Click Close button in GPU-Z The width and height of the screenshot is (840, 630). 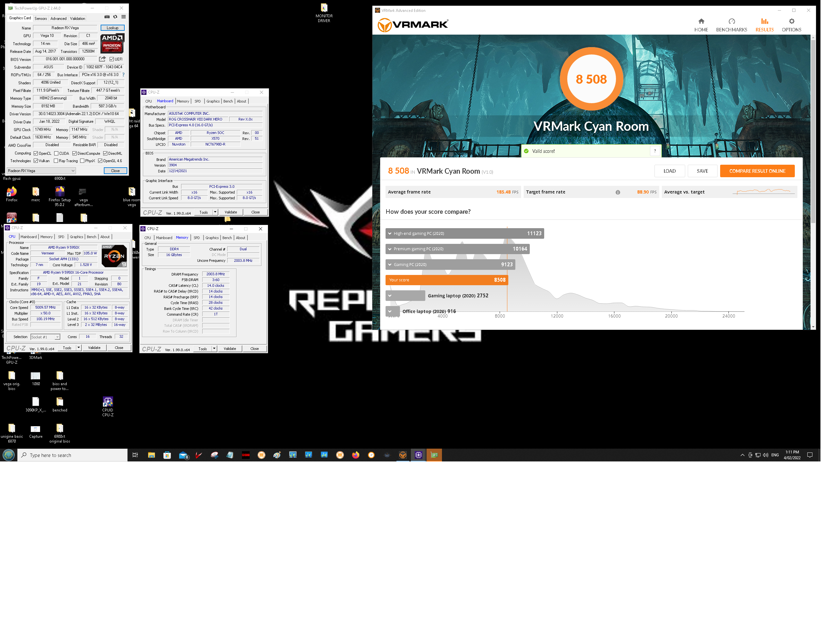point(115,170)
